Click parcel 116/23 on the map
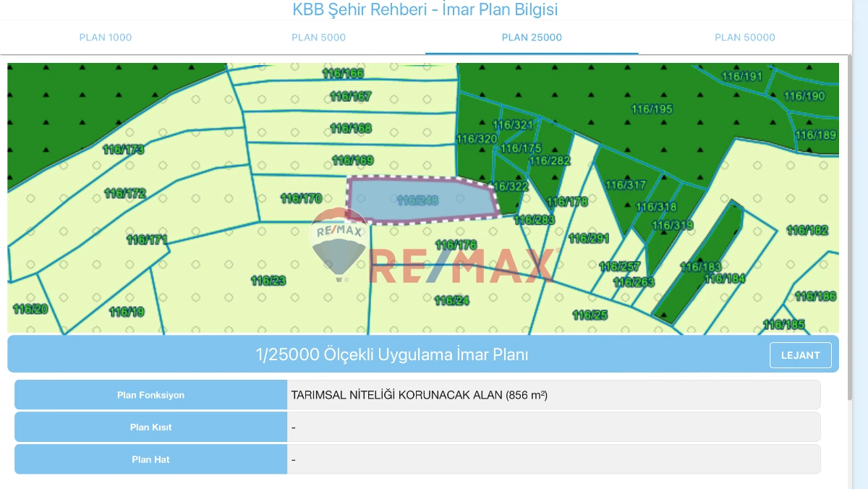868x489 pixels. coord(268,281)
